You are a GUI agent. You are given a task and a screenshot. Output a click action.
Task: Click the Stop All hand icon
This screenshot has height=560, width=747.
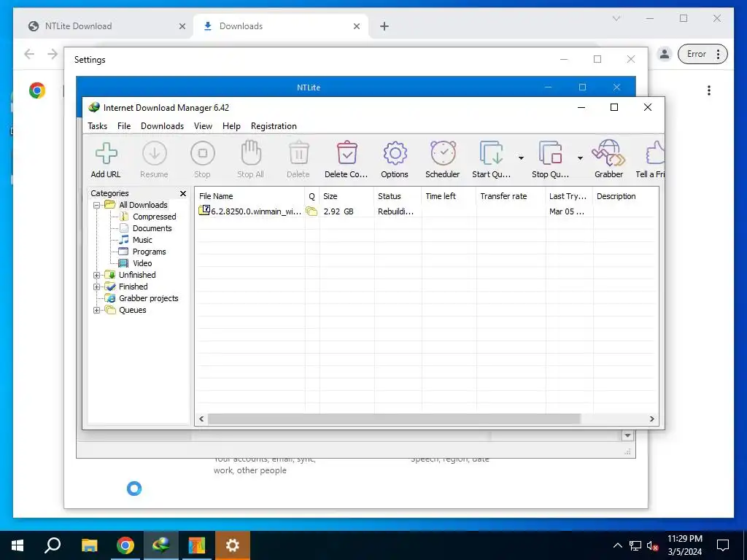(x=251, y=152)
